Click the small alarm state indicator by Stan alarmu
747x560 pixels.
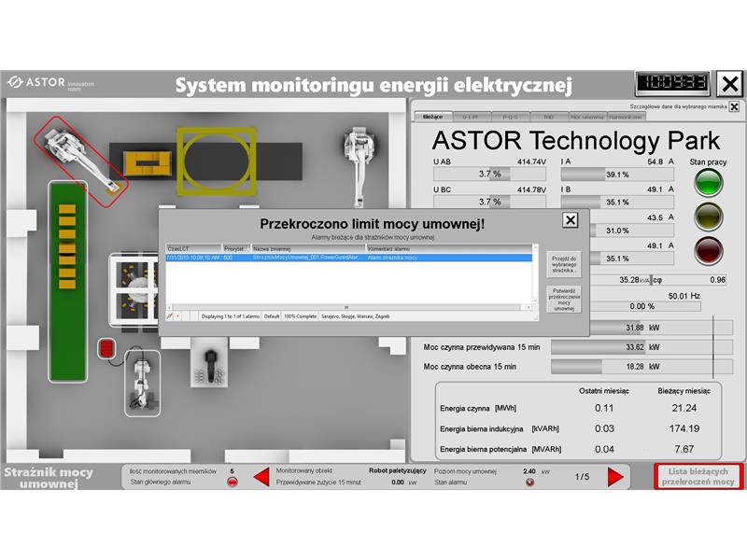pos(529,483)
